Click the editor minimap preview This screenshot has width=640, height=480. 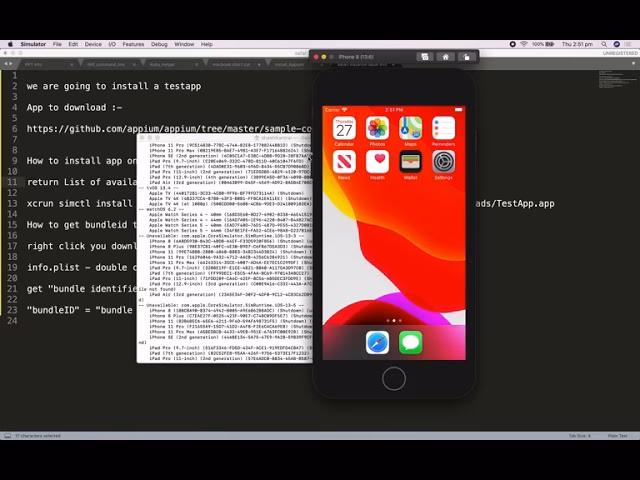[x=618, y=79]
